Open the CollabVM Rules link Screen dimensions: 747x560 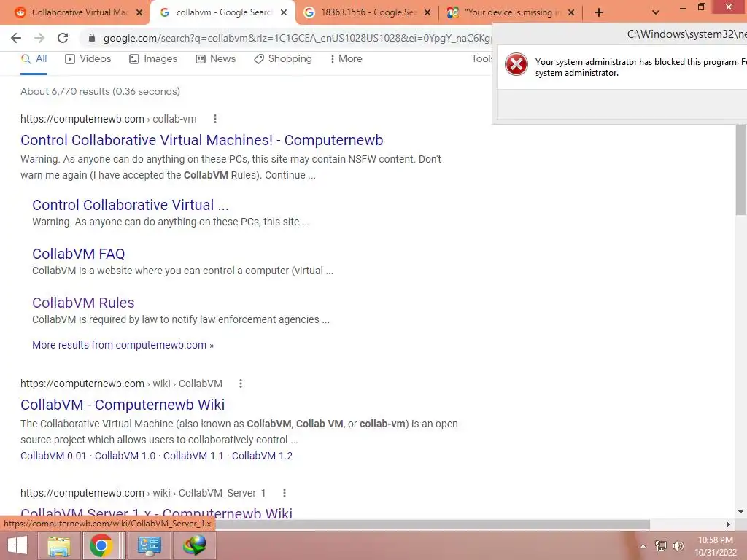click(x=83, y=303)
